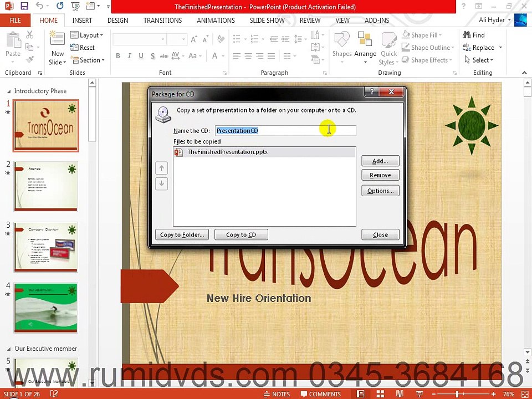The height and width of the screenshot is (399, 532).
Task: Click Increase Font Size icon
Action: click(194, 39)
